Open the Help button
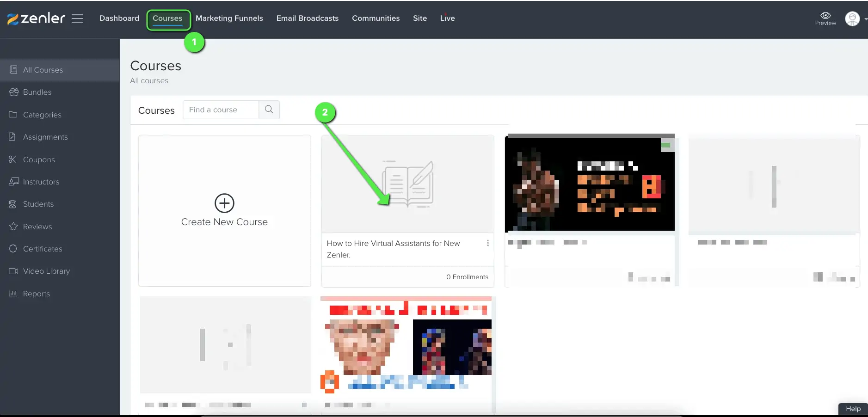 tap(852, 409)
